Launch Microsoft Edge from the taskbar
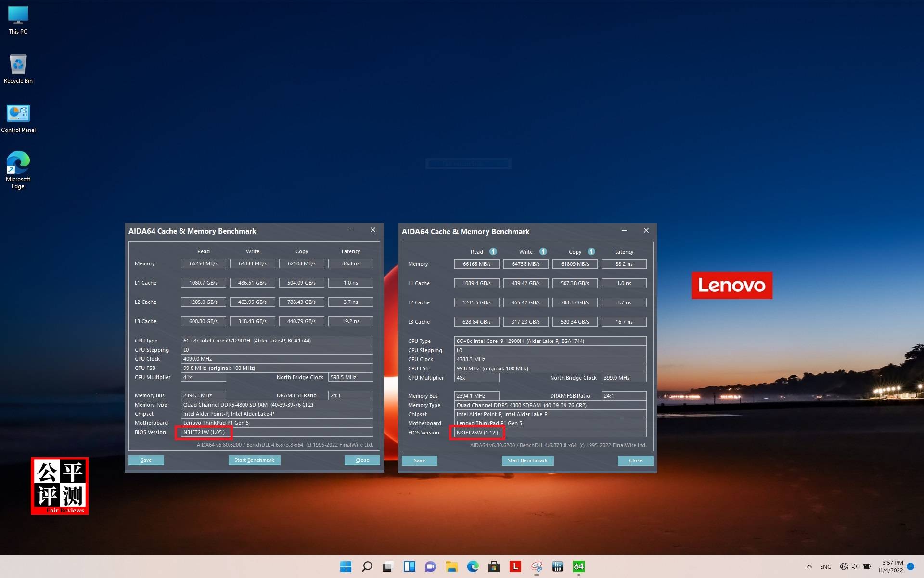The width and height of the screenshot is (924, 578). (x=474, y=567)
